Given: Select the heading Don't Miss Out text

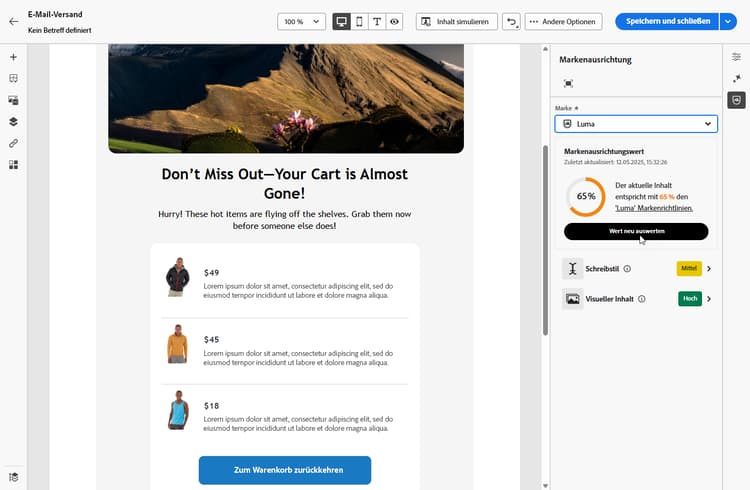Looking at the screenshot, I should point(285,183).
